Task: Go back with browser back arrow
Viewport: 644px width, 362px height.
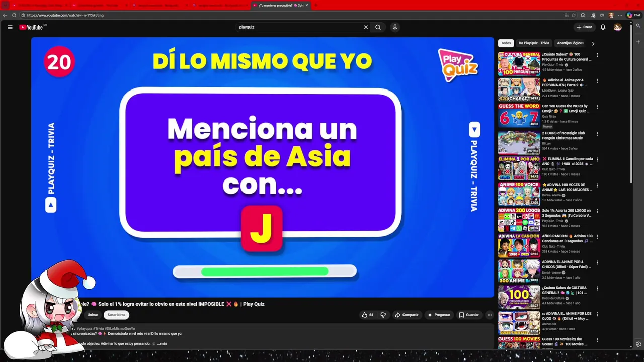Action: (5, 15)
